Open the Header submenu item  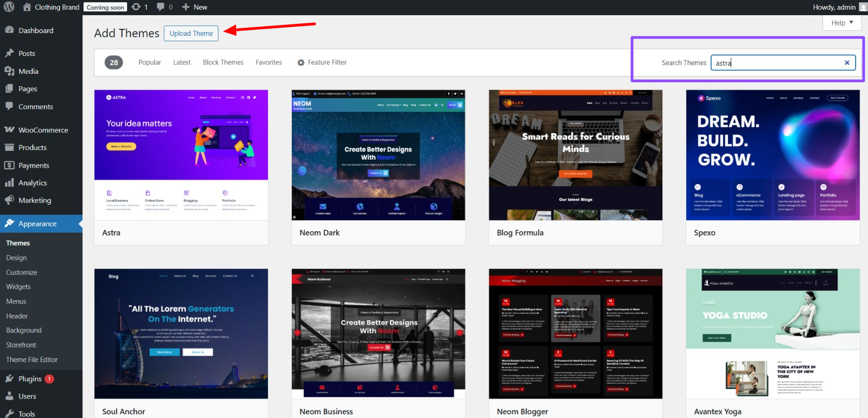(17, 316)
